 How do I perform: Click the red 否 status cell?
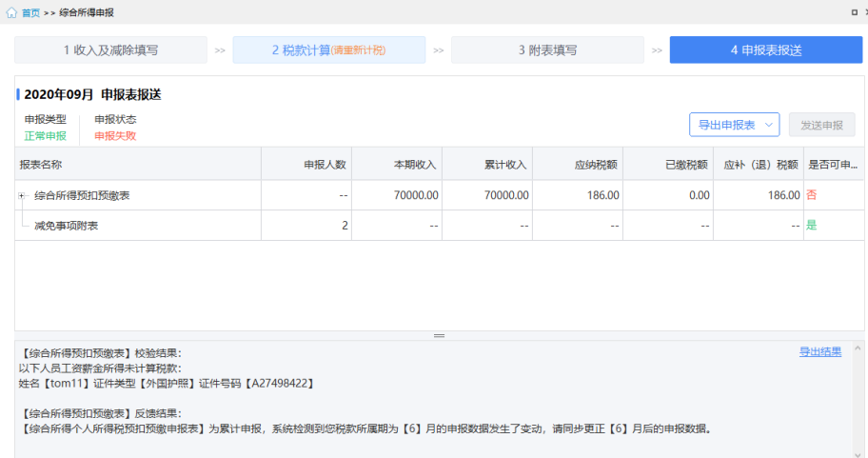[x=812, y=195]
